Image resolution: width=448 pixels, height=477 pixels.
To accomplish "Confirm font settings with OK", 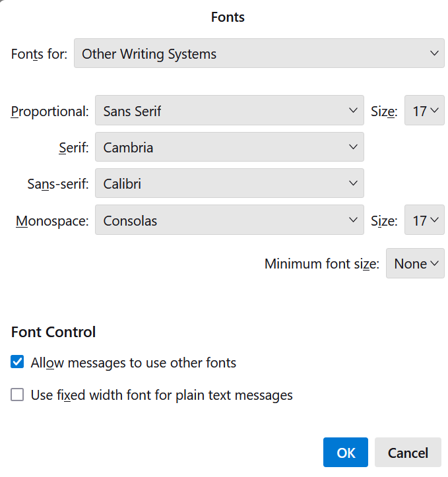I will [346, 453].
